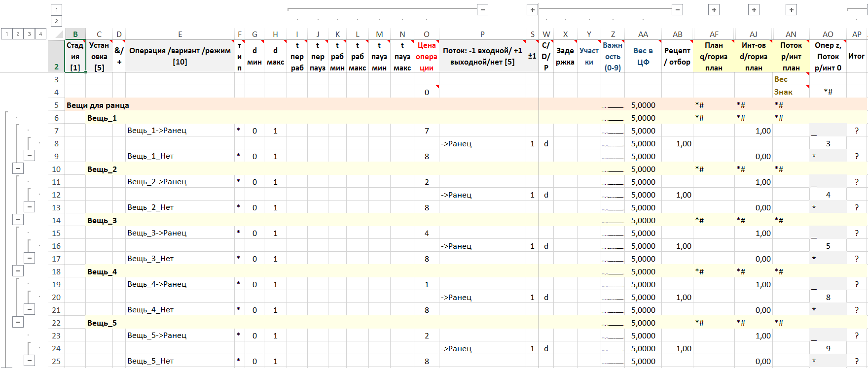
Task: Select the 'Вещь_3->Ранец' cell
Action: click(x=157, y=233)
